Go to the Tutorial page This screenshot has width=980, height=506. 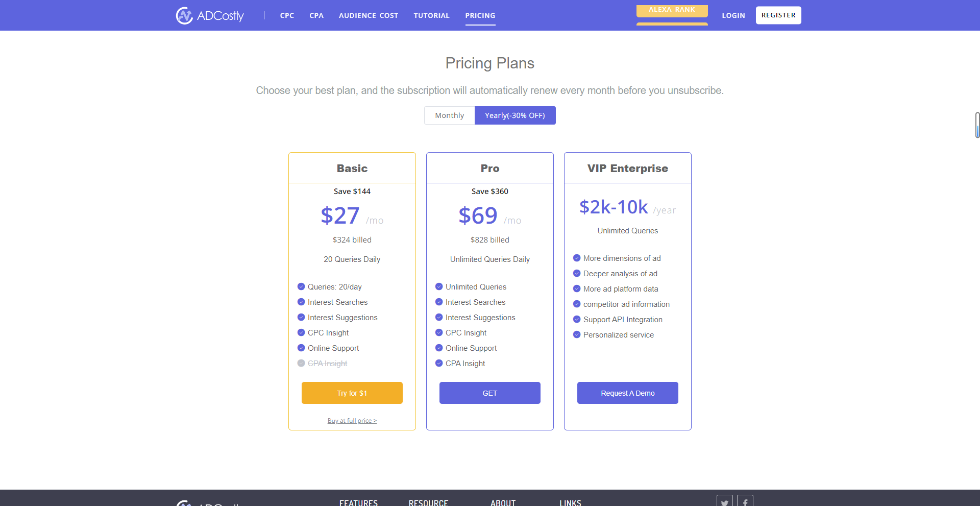point(431,15)
